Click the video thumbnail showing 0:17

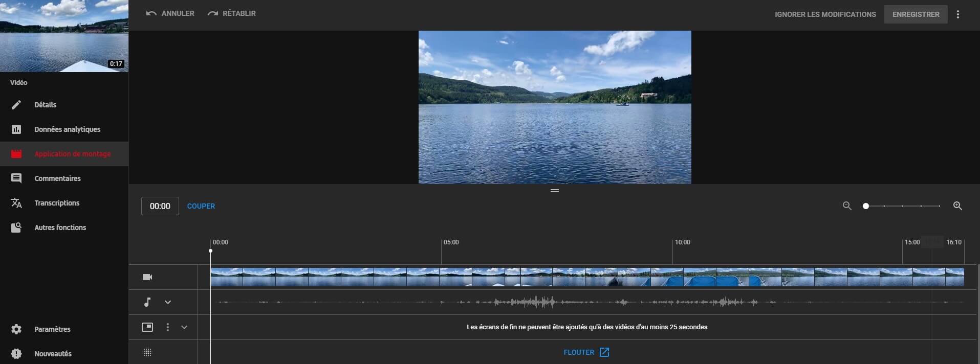pos(64,36)
